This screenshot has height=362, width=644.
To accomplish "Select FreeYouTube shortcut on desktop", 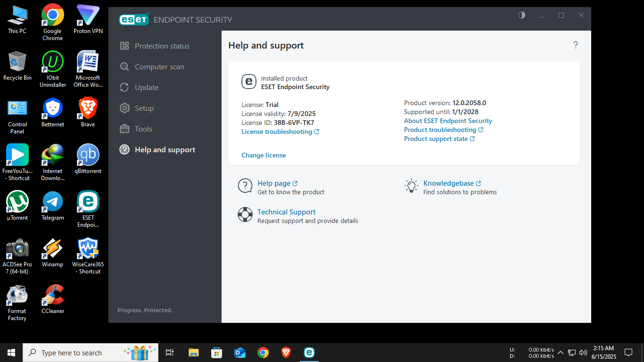I will 17,163.
